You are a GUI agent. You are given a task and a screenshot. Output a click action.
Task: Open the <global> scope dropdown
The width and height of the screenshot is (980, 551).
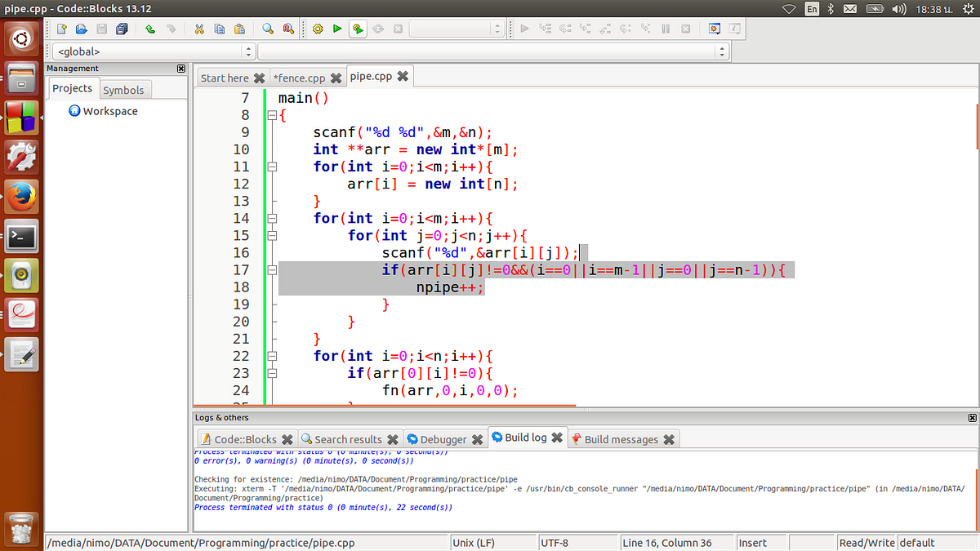point(248,51)
